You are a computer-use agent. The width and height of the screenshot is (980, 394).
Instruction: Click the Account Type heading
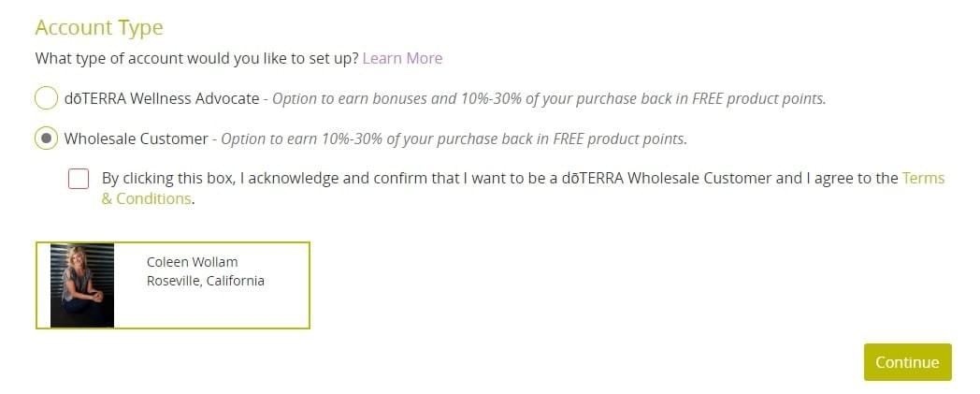tap(99, 27)
